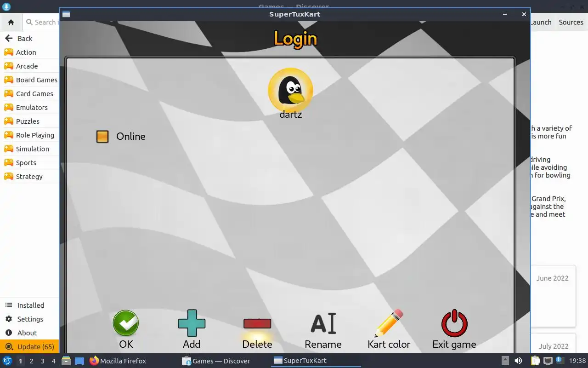Open Strategy category in Discover
The image size is (588, 368).
pos(29,177)
